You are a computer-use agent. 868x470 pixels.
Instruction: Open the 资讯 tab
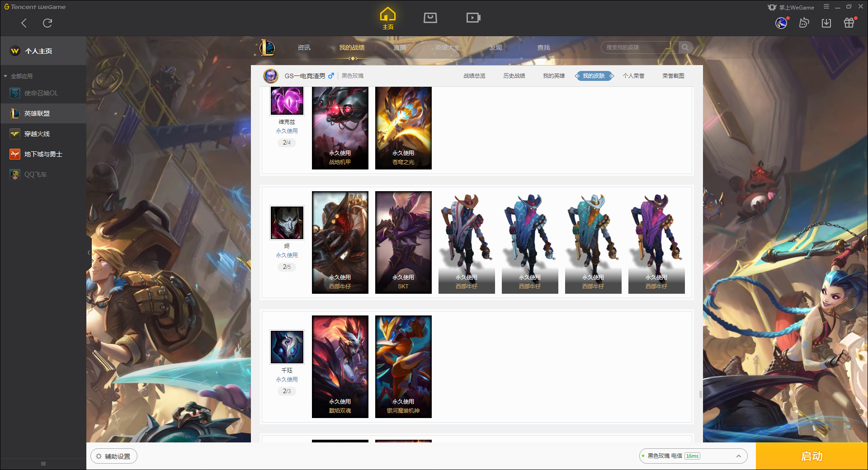(304, 47)
